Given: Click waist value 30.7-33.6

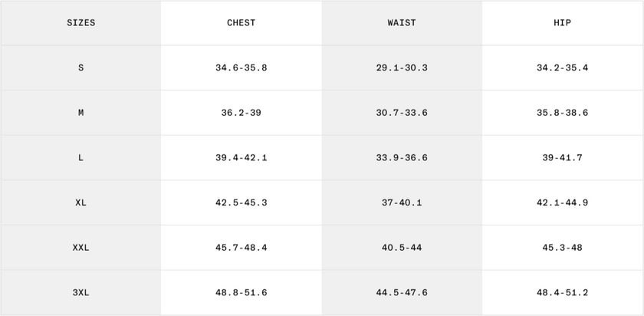Looking at the screenshot, I should click(402, 113).
